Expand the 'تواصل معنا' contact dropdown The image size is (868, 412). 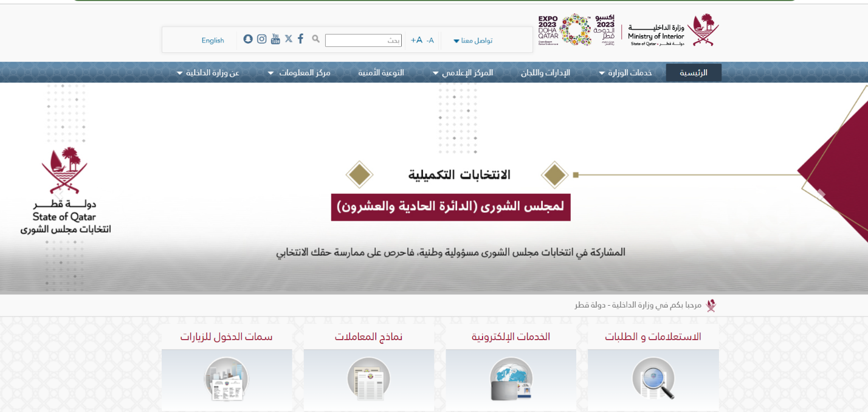473,41
